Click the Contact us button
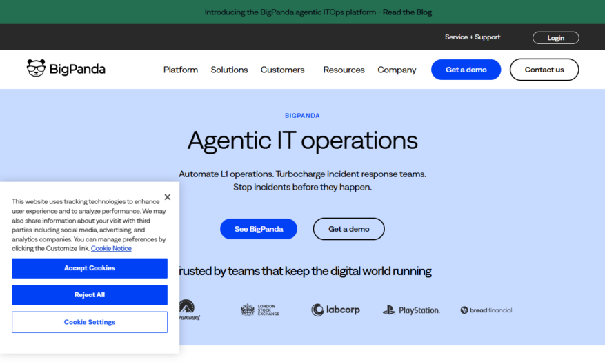Viewport: 605px width, 364px height. pyautogui.click(x=544, y=70)
